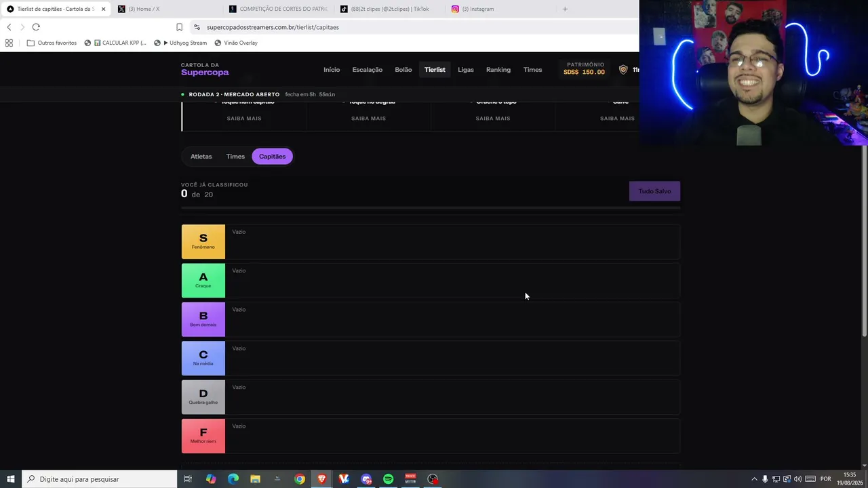Open the Outros favoritos bookmarks folder
868x488 pixels.
point(52,43)
